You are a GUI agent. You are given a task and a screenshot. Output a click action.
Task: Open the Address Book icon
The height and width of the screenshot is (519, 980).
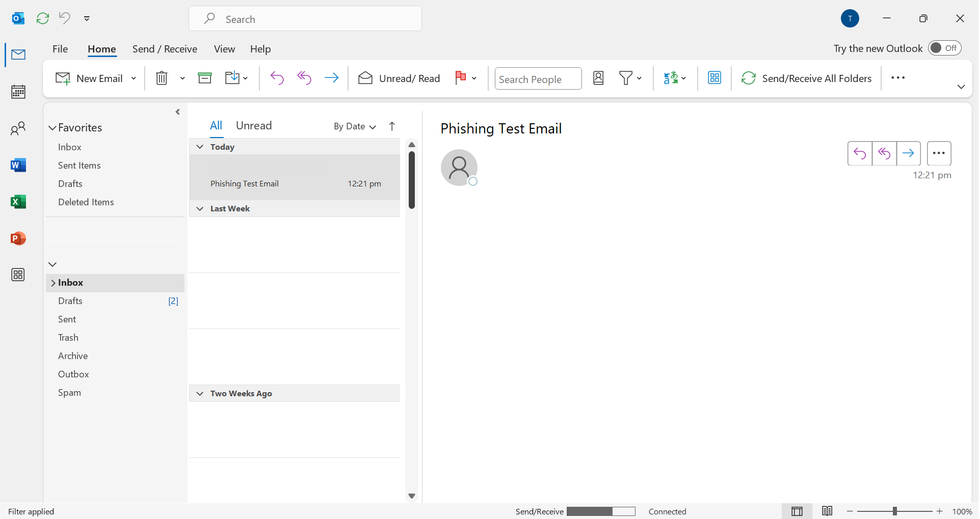coord(599,78)
